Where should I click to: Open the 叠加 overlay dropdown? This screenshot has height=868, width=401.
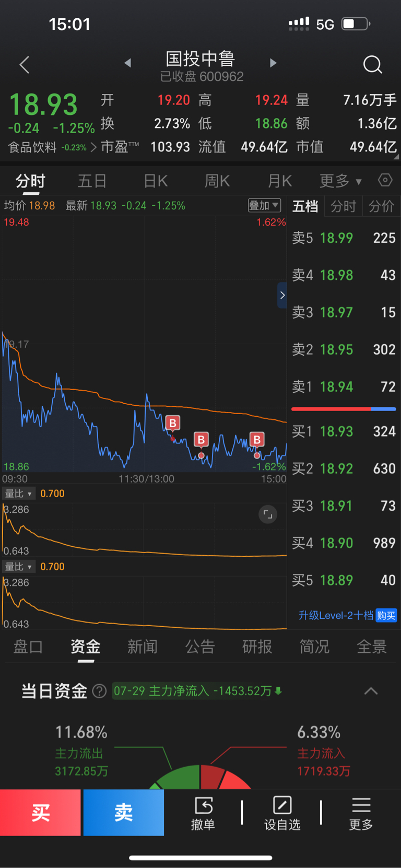point(264,205)
